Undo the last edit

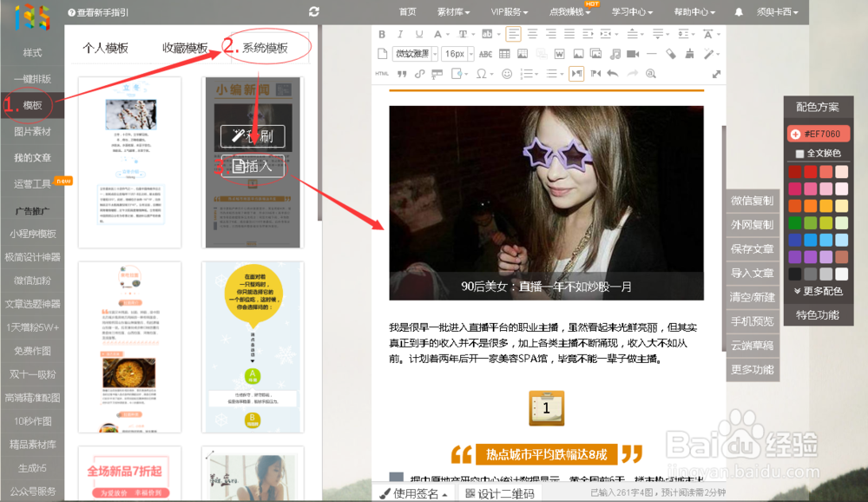[612, 74]
